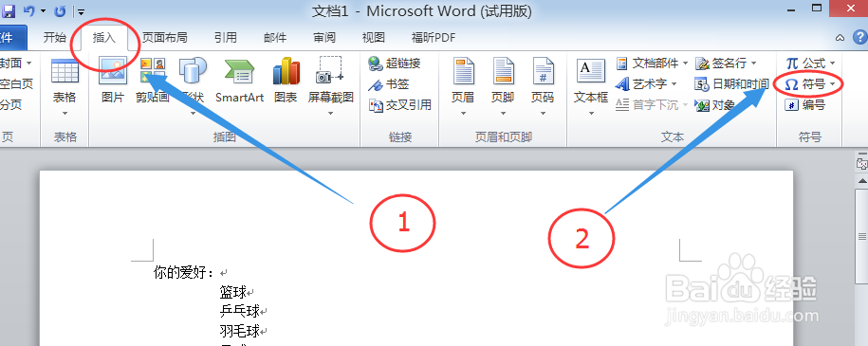Click the text 羽毛球 in the document
The image size is (868, 346).
pos(240,331)
